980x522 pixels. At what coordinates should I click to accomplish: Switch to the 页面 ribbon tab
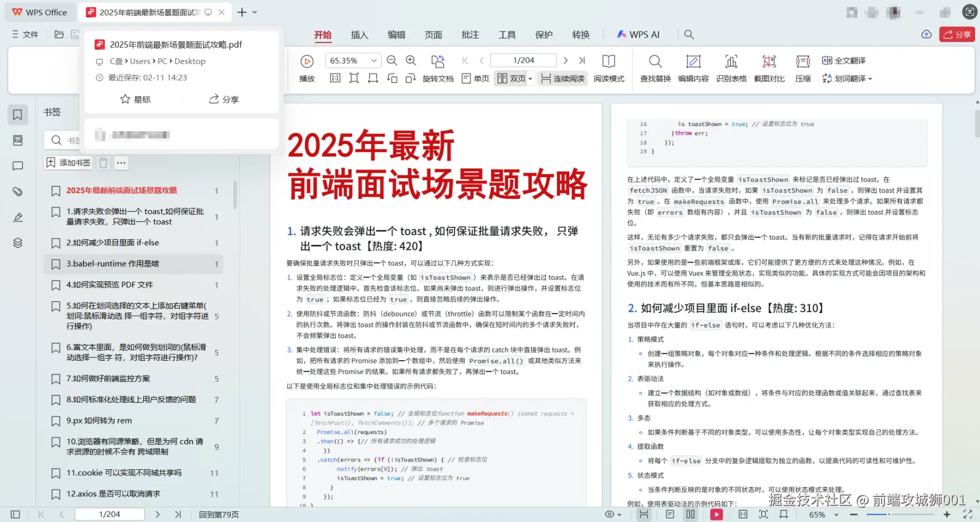[x=433, y=35]
